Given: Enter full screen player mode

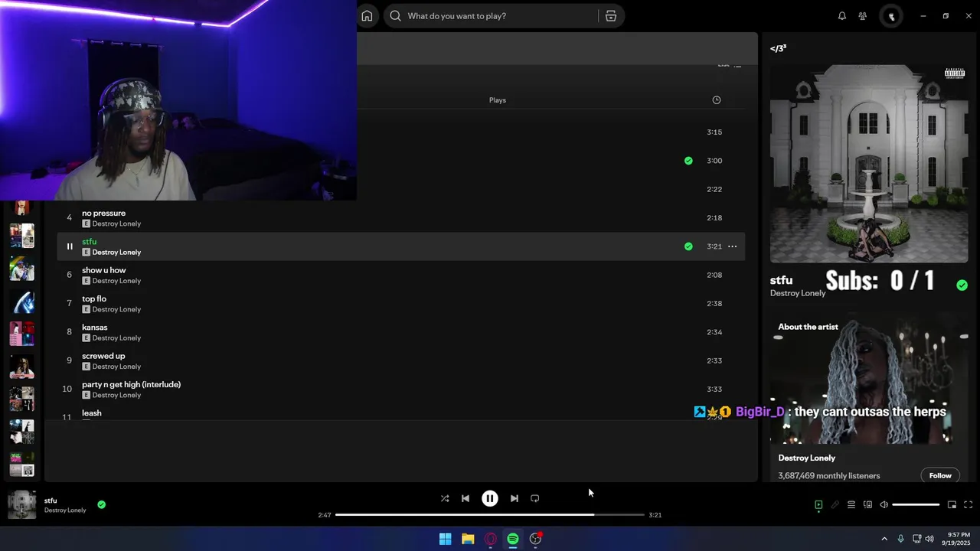Looking at the screenshot, I should [969, 505].
